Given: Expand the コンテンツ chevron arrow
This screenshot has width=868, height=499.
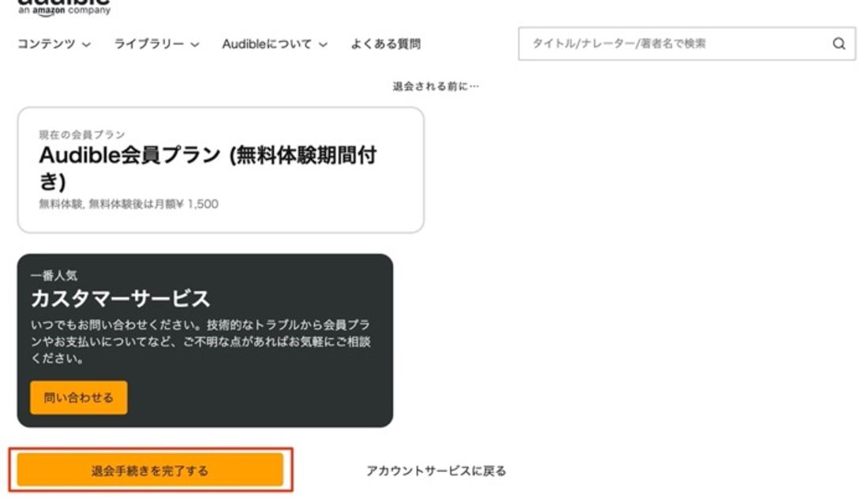Looking at the screenshot, I should click(86, 44).
